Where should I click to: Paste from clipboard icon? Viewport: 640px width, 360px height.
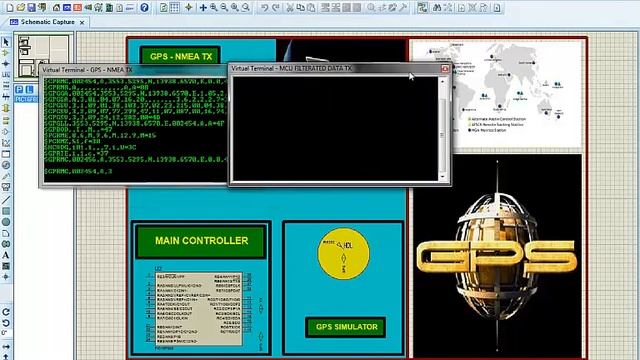tap(311, 7)
